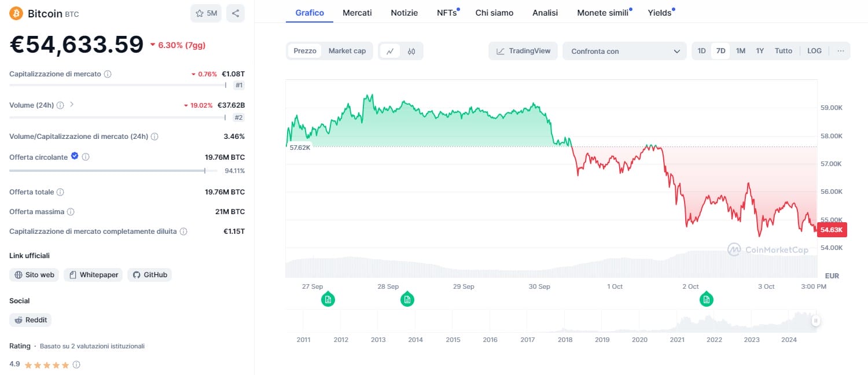The height and width of the screenshot is (375, 868).
Task: Click the €37.62B volume value
Action: 231,105
